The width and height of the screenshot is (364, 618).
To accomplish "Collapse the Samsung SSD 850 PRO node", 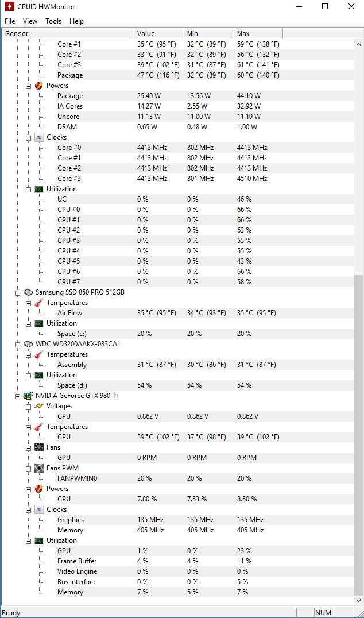I will 17,292.
